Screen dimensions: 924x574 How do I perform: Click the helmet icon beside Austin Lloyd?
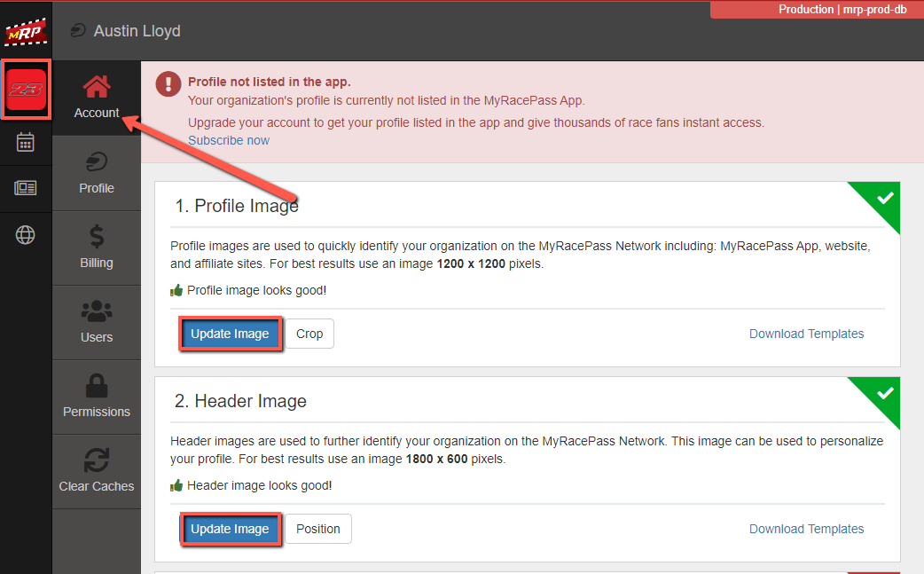[x=78, y=31]
